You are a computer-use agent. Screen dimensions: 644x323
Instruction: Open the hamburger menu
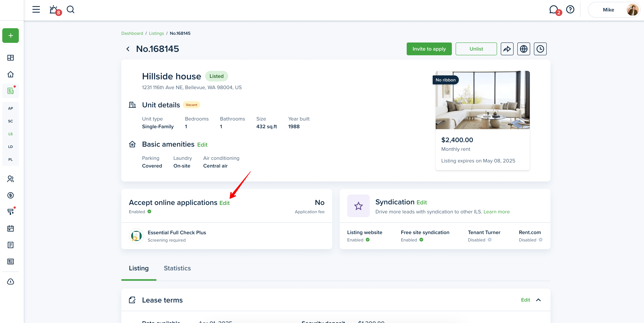(36, 10)
